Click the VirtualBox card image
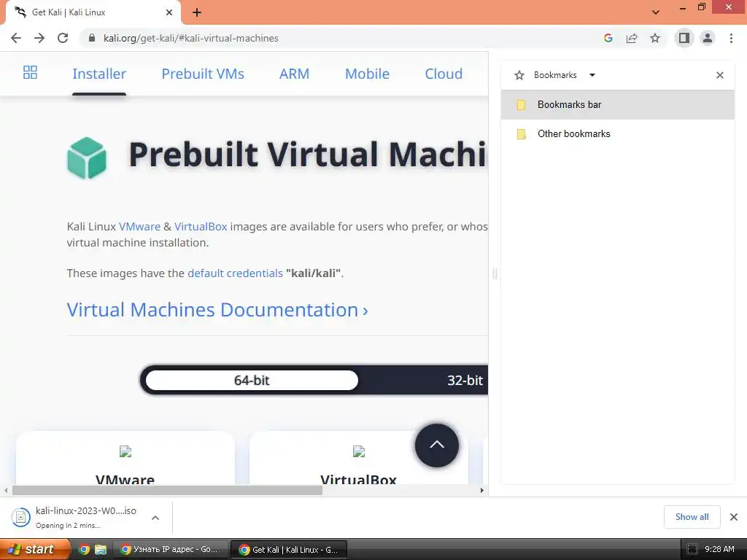 point(359,451)
